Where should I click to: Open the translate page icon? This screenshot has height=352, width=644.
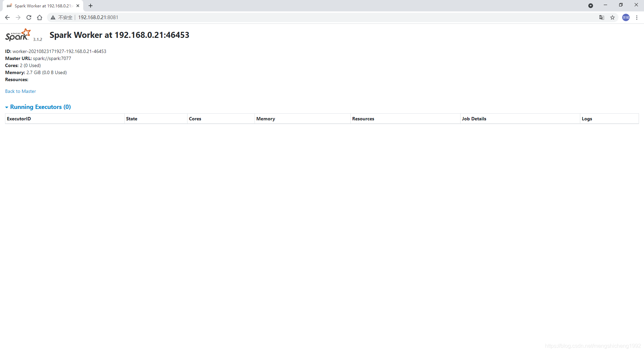tap(602, 17)
